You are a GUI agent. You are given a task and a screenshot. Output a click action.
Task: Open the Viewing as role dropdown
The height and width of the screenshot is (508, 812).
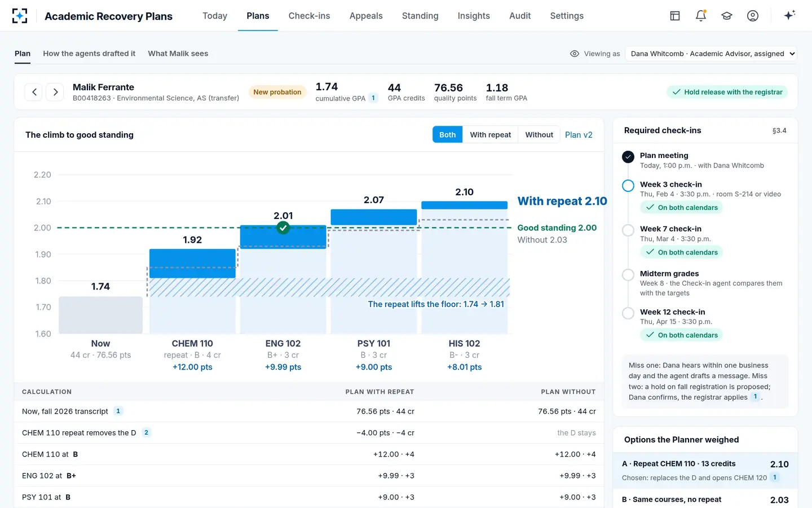click(x=711, y=54)
